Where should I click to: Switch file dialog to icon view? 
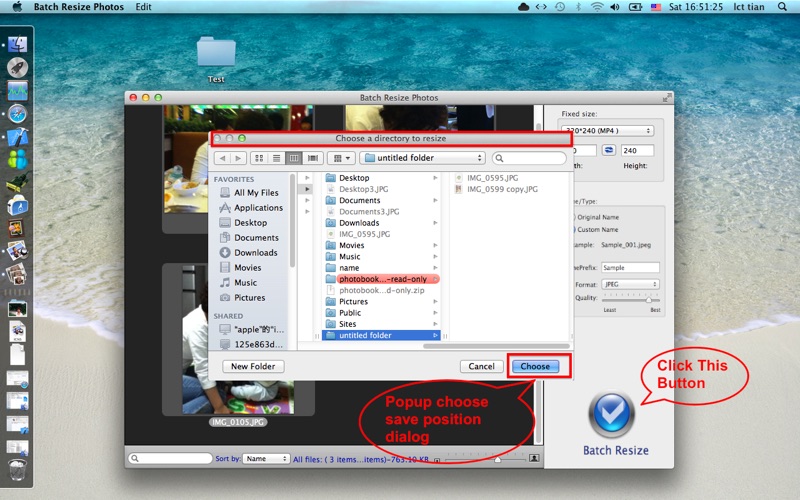pyautogui.click(x=259, y=158)
